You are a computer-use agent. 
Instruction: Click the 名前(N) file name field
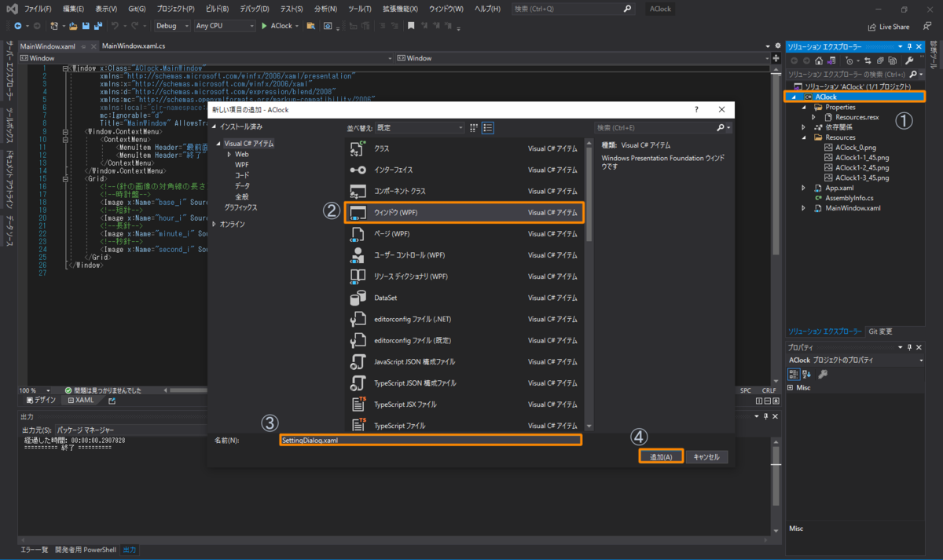click(x=431, y=440)
